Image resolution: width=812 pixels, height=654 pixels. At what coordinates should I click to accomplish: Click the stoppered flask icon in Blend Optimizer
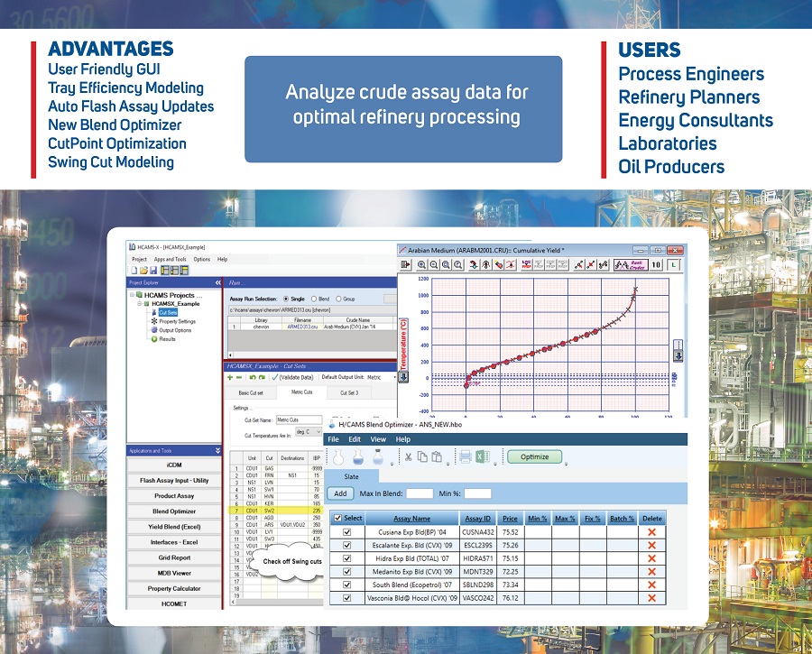[x=378, y=456]
